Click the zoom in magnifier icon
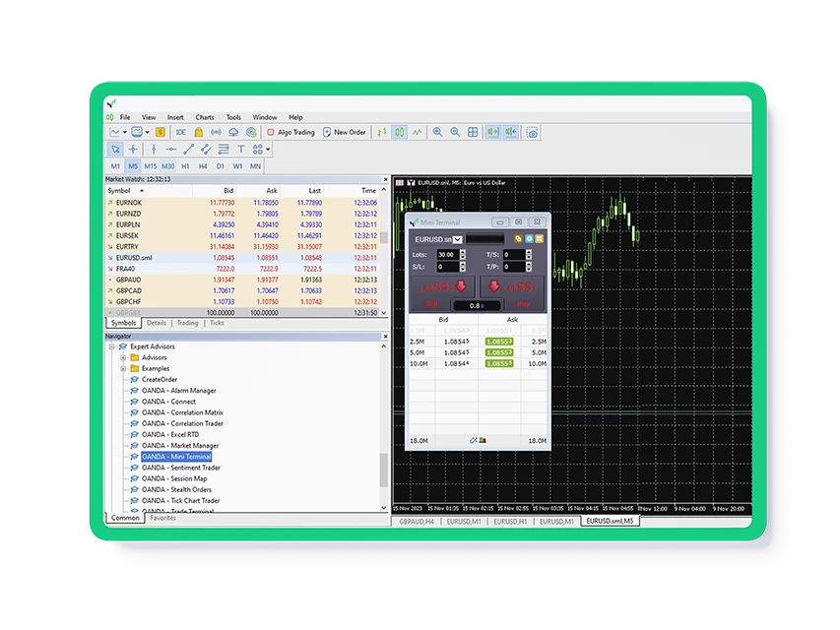This screenshot has height=630, width=840. pos(437,132)
